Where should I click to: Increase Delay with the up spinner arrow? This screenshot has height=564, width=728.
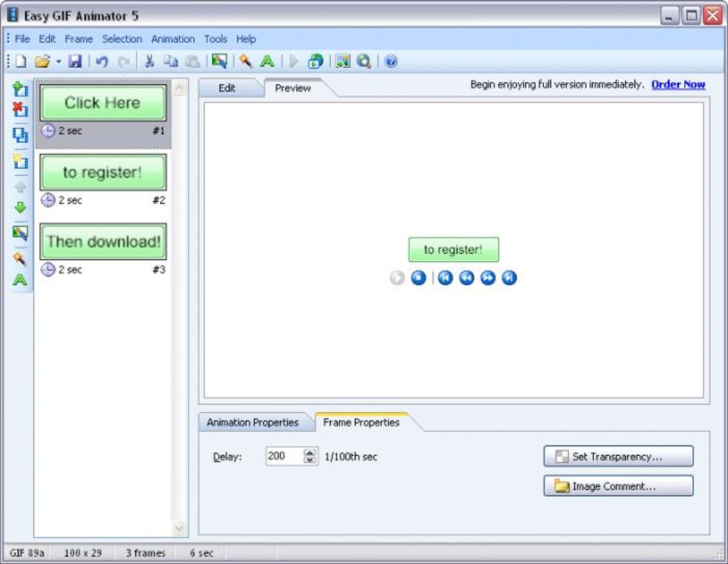tap(310, 452)
